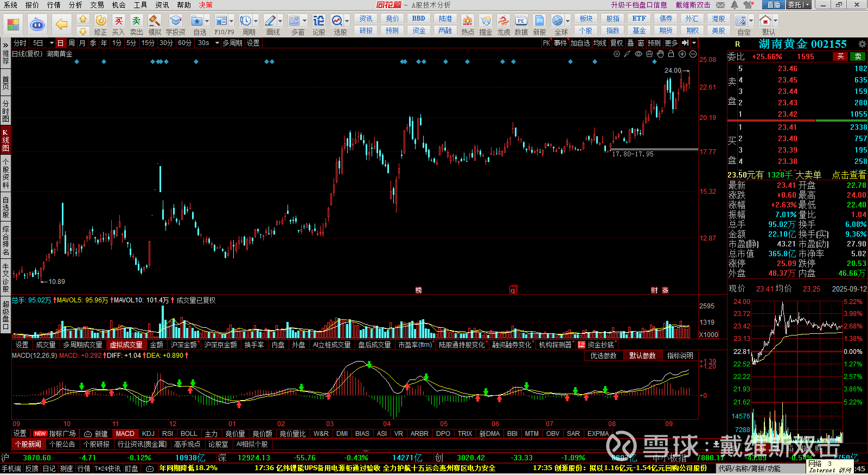Click the 修正 refresh icon
868x475 pixels.
pyautogui.click(x=101, y=21)
